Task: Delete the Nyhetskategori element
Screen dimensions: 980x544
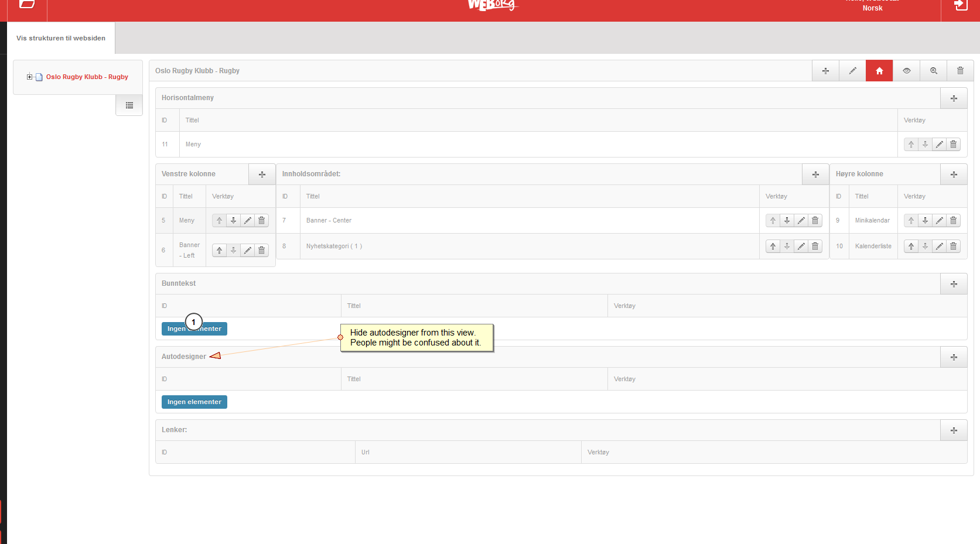Action: click(x=815, y=246)
